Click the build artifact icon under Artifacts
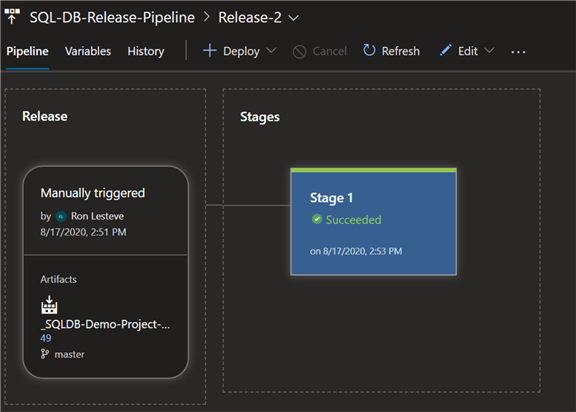576x412 pixels. coord(49,305)
